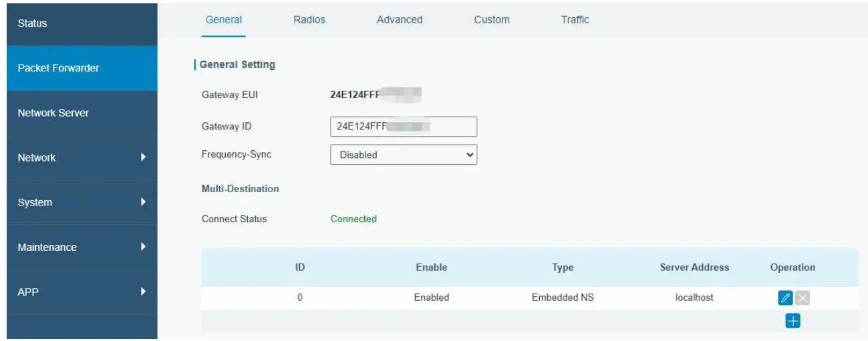View the Traffic tab

point(575,20)
